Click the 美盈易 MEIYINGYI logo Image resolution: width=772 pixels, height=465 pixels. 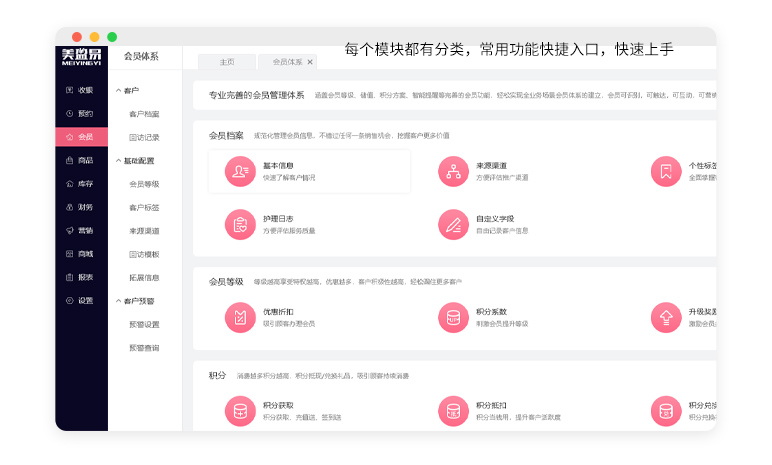[81, 57]
